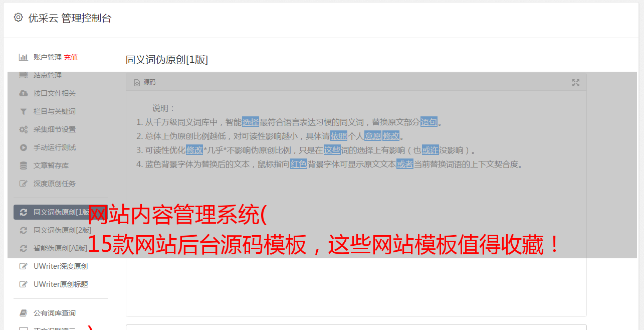Viewport: 644px width, 330px height.
Task: Click edit icon beside UWriter原创标题
Action: point(23,284)
